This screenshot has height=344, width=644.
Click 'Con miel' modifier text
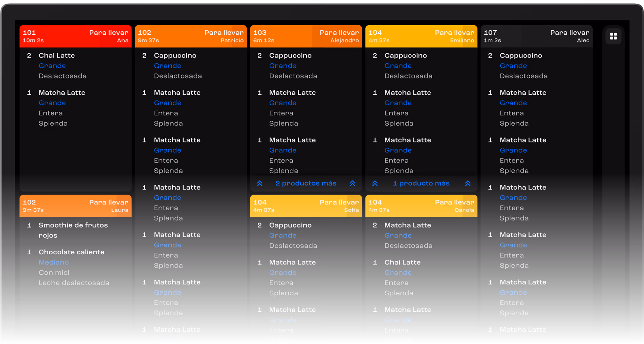point(54,273)
